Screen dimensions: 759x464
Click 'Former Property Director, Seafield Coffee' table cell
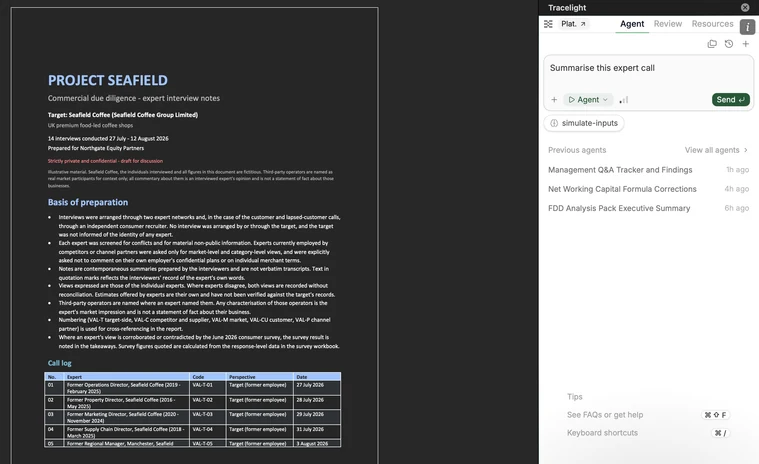pos(126,403)
